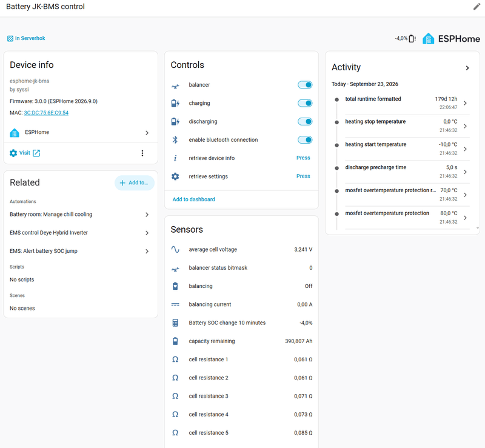
Task: Click the gear icon for retrieve settings
Action: coord(175,176)
